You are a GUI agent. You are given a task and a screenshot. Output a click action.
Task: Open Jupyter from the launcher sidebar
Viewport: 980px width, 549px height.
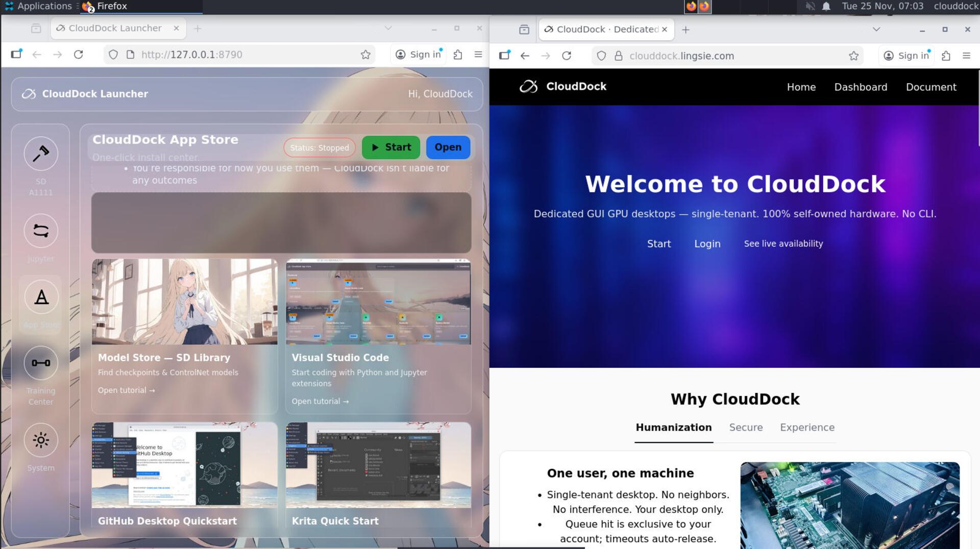click(x=41, y=231)
